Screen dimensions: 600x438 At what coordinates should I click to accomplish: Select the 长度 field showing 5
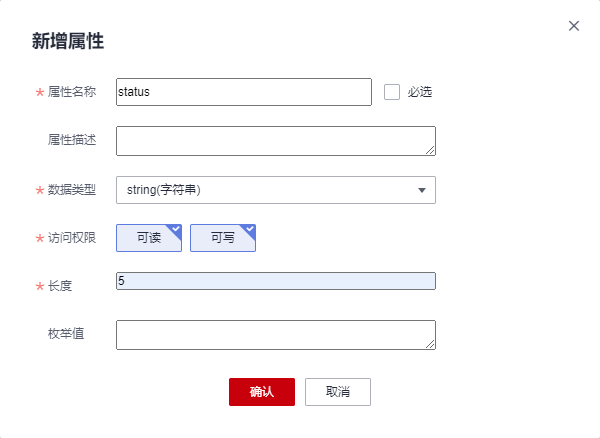pos(275,281)
